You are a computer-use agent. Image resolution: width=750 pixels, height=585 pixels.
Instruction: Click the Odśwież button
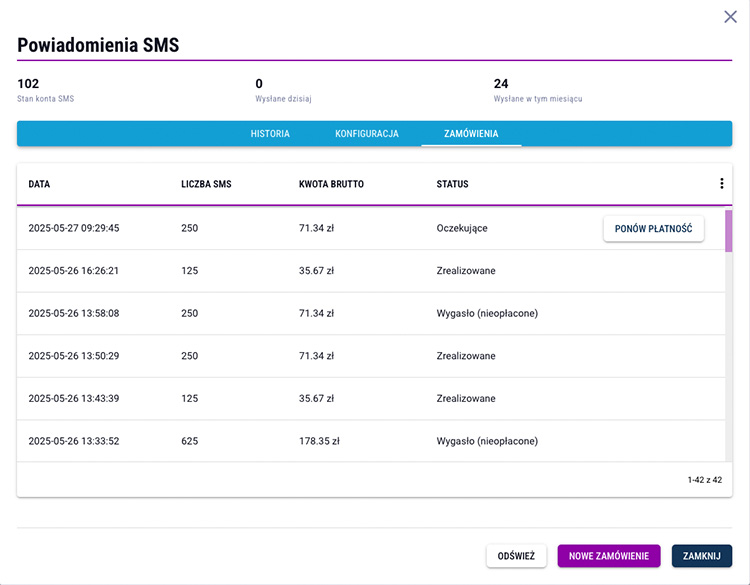coord(516,556)
